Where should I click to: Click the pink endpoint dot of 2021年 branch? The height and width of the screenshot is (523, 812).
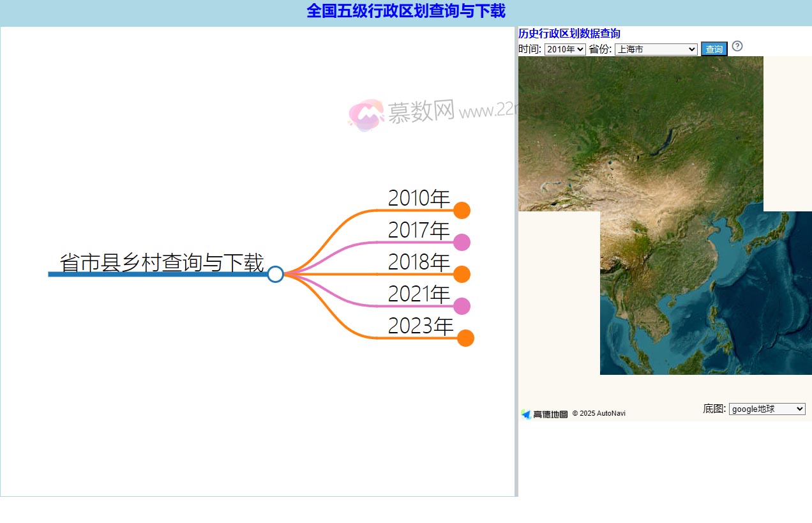(462, 306)
